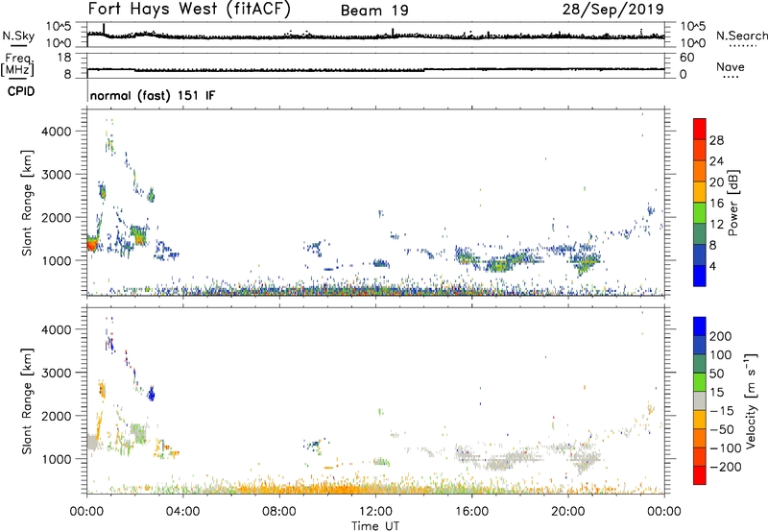Click the light green segment of the power color bar
Viewport: 768px width, 532px height.
pos(700,213)
